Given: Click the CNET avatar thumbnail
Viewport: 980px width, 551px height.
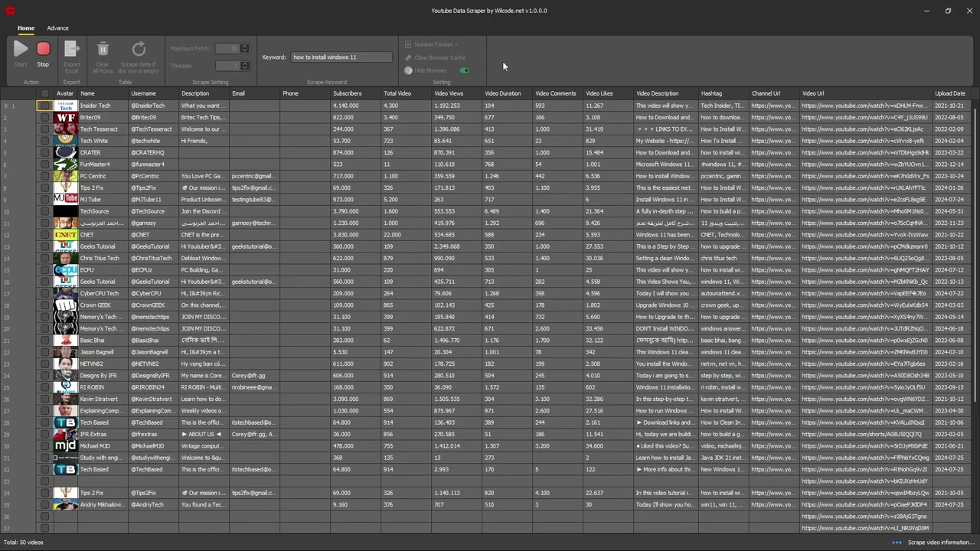Looking at the screenshot, I should [x=65, y=235].
